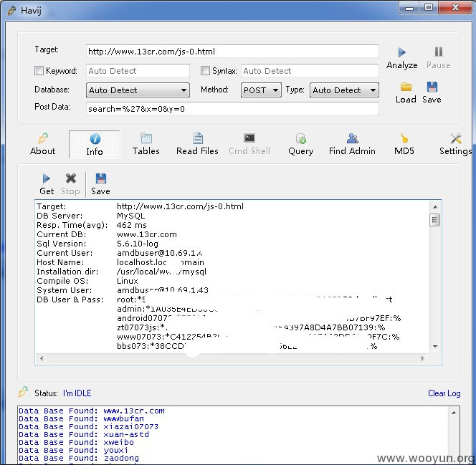Image resolution: width=476 pixels, height=465 pixels.
Task: Click the Havij title bar icon
Action: 11,11
